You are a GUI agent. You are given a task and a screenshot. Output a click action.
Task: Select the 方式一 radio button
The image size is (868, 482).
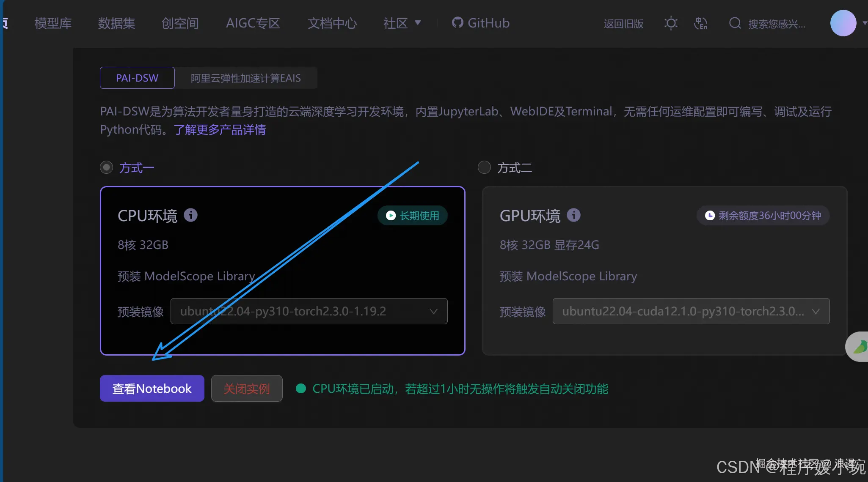point(107,167)
